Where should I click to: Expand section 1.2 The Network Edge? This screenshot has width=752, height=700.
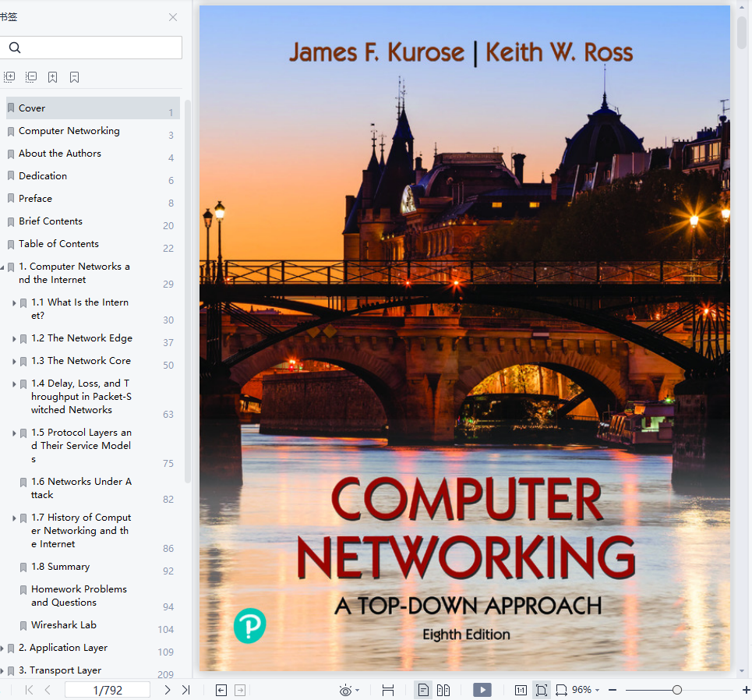(14, 339)
